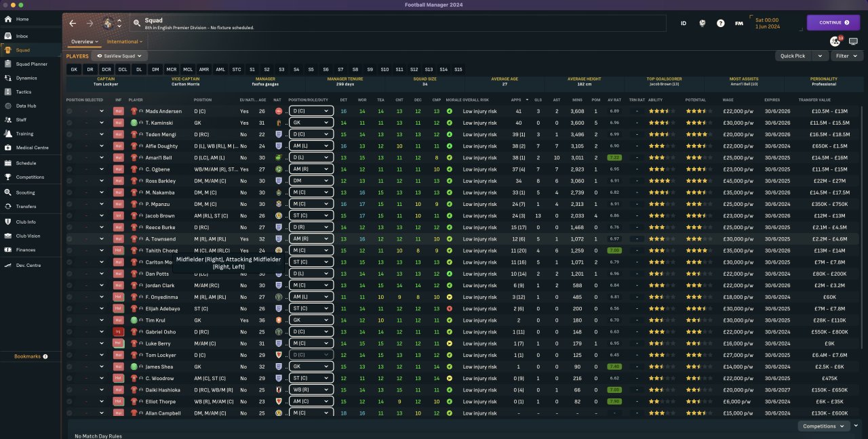Open the Inbox sidebar icon

click(8, 36)
